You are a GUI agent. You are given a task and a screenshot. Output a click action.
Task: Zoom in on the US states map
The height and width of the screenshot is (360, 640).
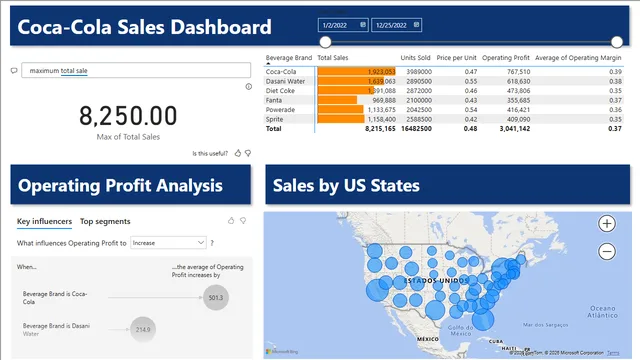(x=607, y=224)
